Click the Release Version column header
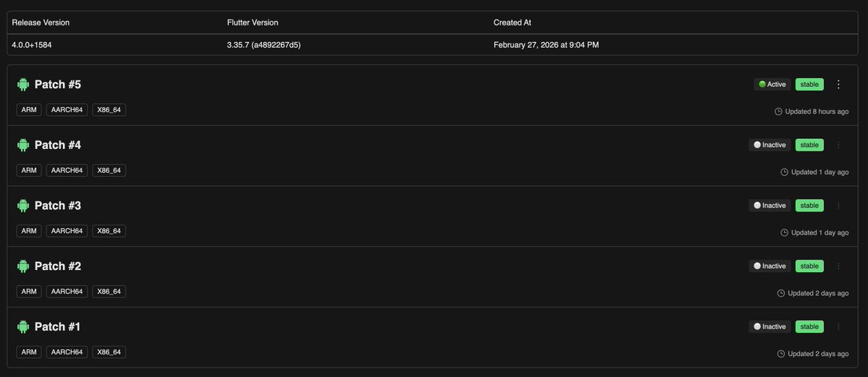 41,22
